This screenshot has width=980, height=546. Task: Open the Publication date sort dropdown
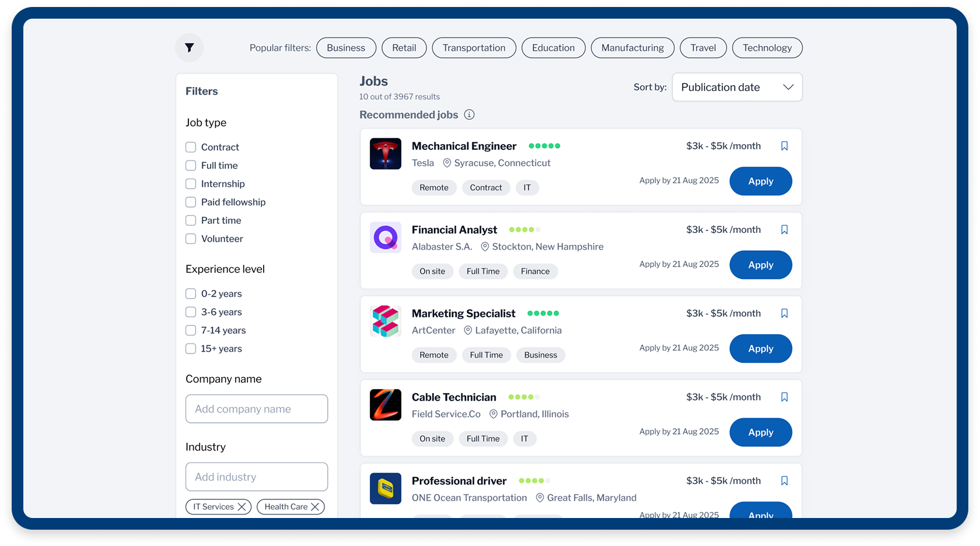click(x=737, y=87)
